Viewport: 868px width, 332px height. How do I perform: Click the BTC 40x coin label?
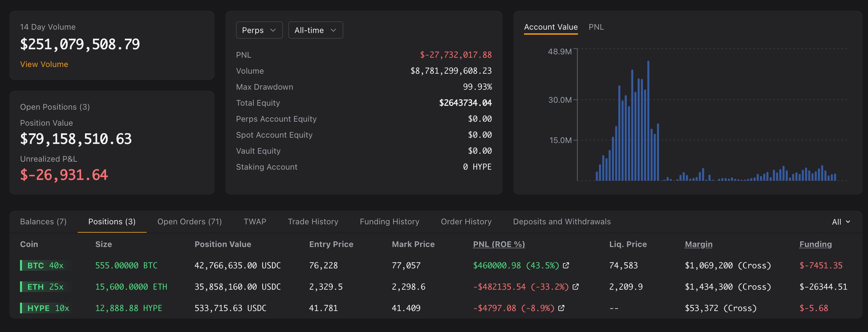(x=45, y=266)
